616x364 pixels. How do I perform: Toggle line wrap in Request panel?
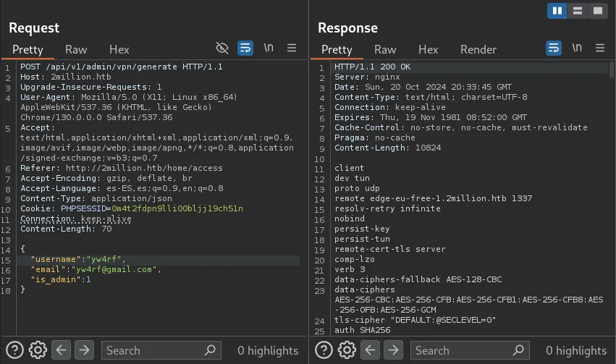(245, 48)
